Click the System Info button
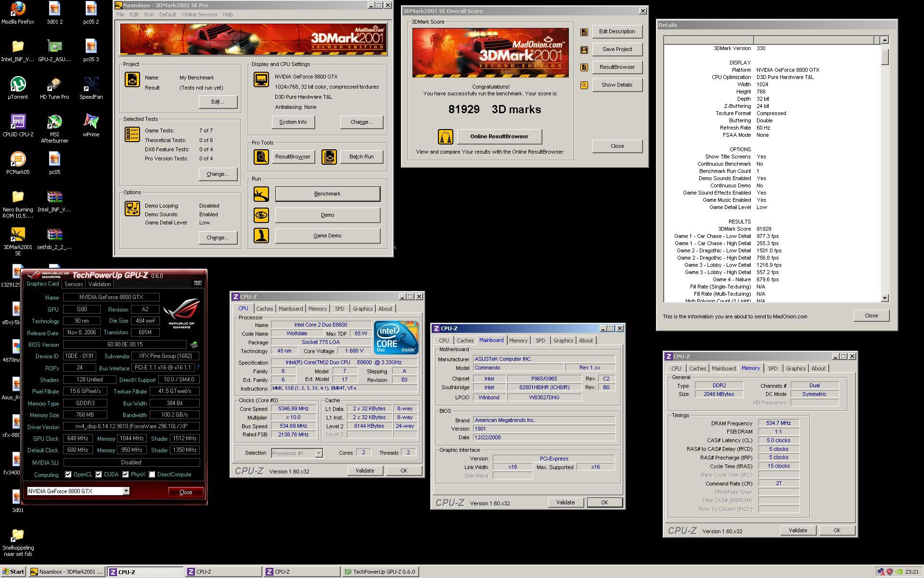924x578 pixels. tap(293, 122)
